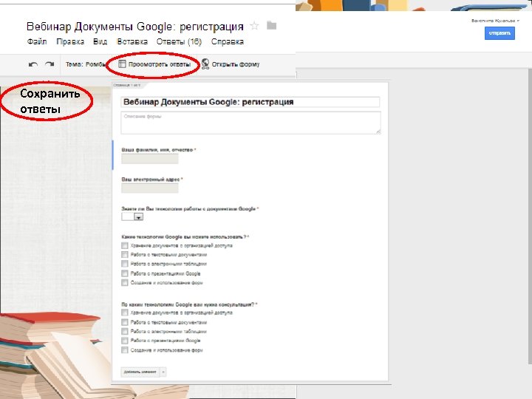532x399 pixels.
Task: Check Работа с текстовыми документами under 'нужна консультация'
Action: click(125, 322)
